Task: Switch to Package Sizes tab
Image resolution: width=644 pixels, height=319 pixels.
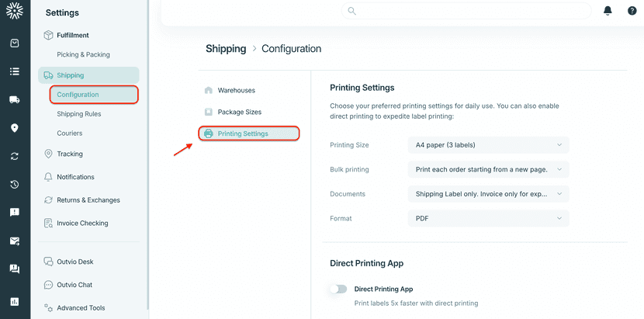Action: [x=239, y=112]
